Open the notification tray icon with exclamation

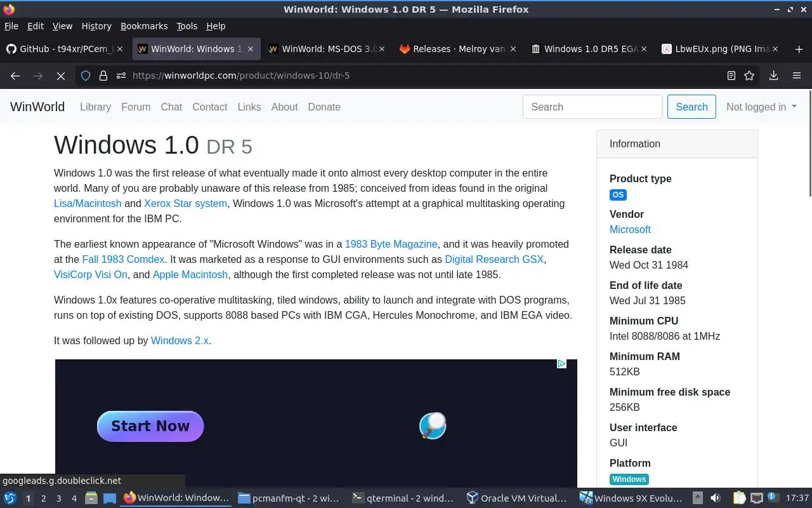773,498
